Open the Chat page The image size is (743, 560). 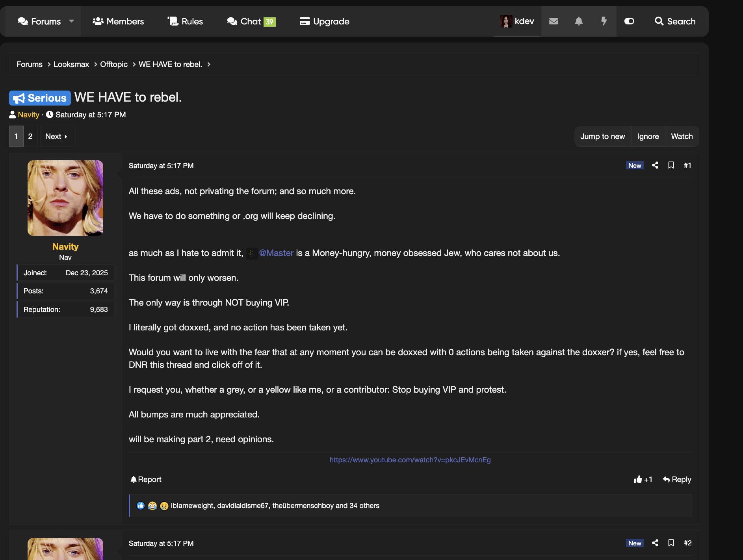pyautogui.click(x=251, y=21)
